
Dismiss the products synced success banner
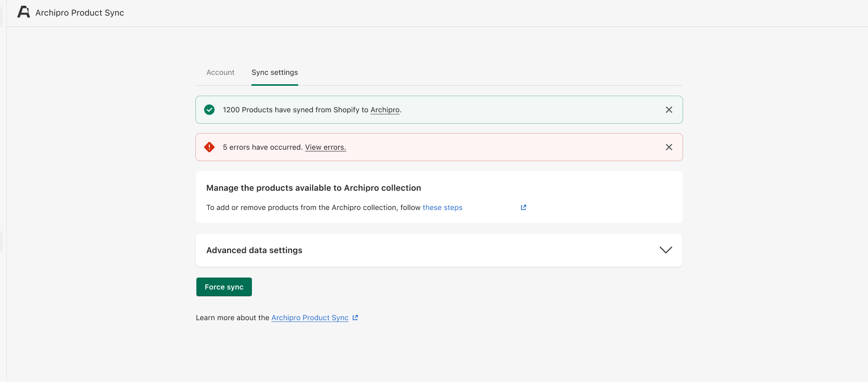[669, 110]
